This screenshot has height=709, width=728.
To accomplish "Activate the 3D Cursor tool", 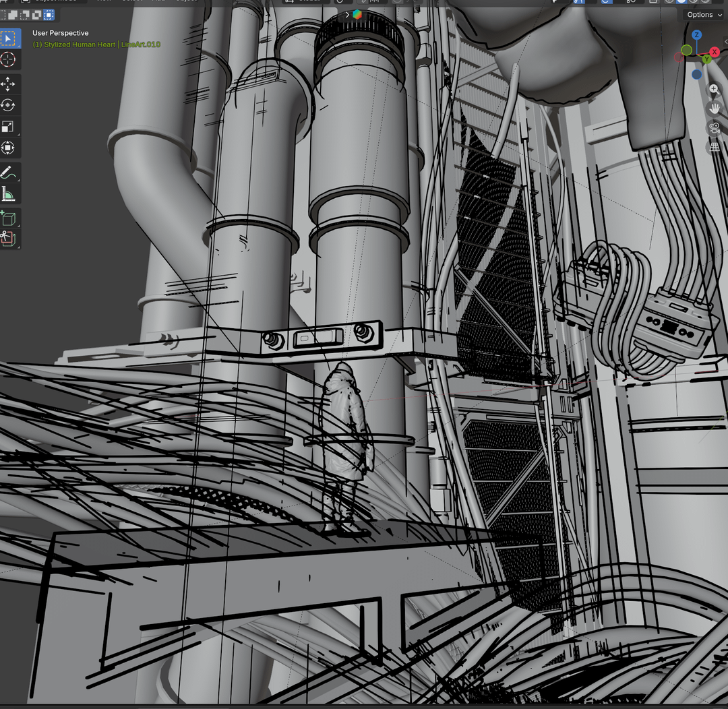I will [9, 60].
